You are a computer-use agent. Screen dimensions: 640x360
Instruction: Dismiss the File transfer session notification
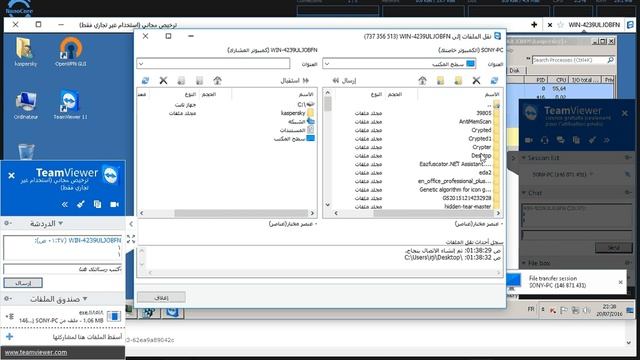(620, 282)
